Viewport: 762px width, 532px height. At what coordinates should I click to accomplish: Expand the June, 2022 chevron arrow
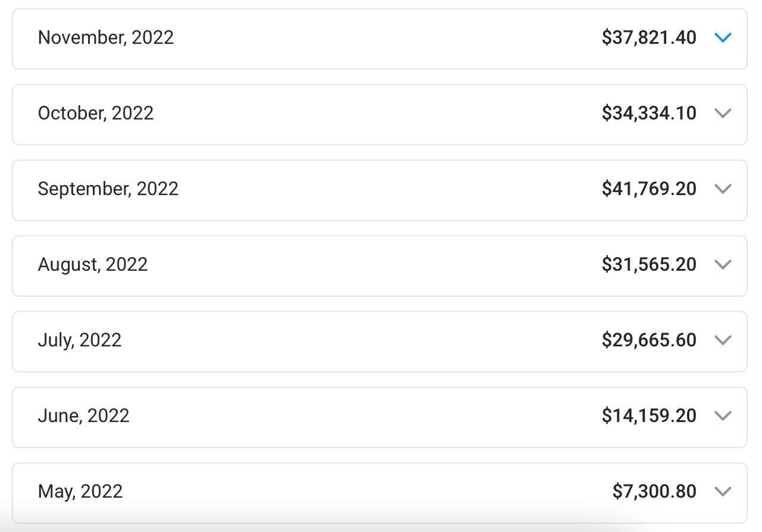point(722,415)
